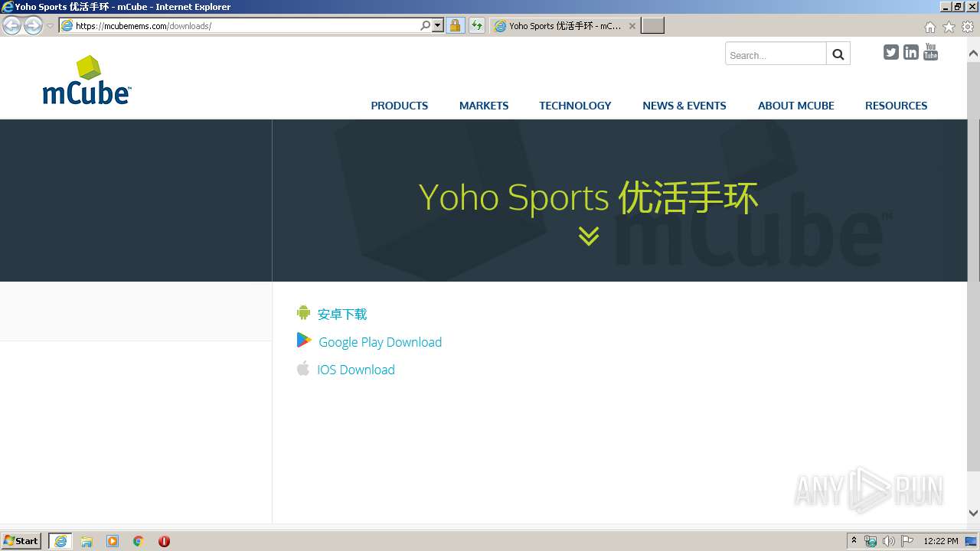Open File Explorer taskbar icon
This screenshot has height=551, width=980.
tap(87, 541)
